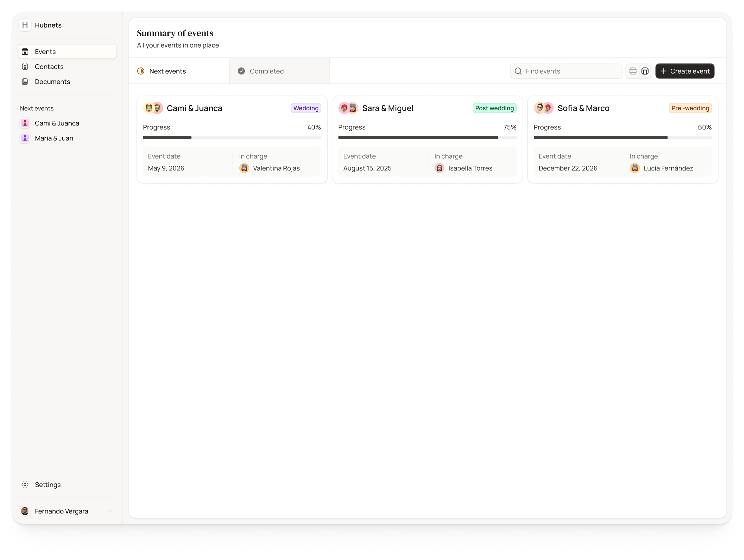Screen dimensions: 744x560
Task: Click the Fernando Vergara name
Action: (61, 511)
